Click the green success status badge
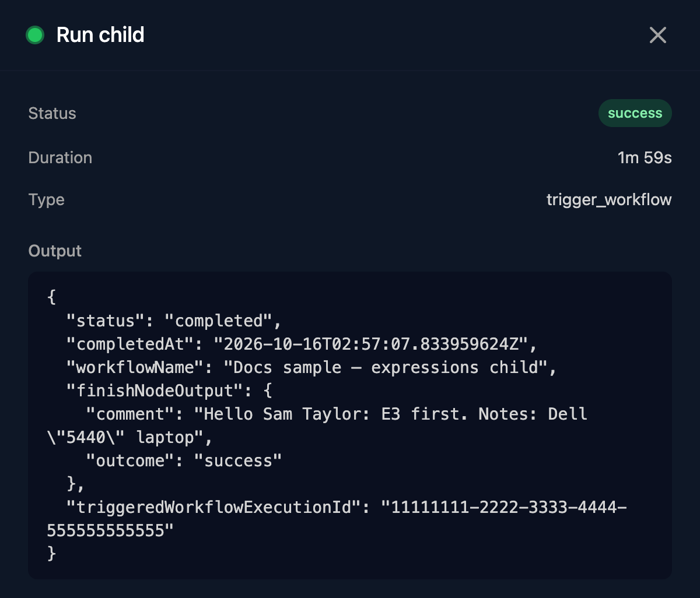Screen dimensions: 700x598 coord(635,113)
